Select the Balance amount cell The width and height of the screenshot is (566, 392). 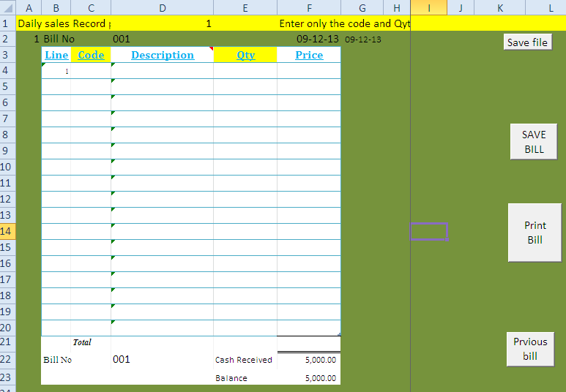coord(309,378)
